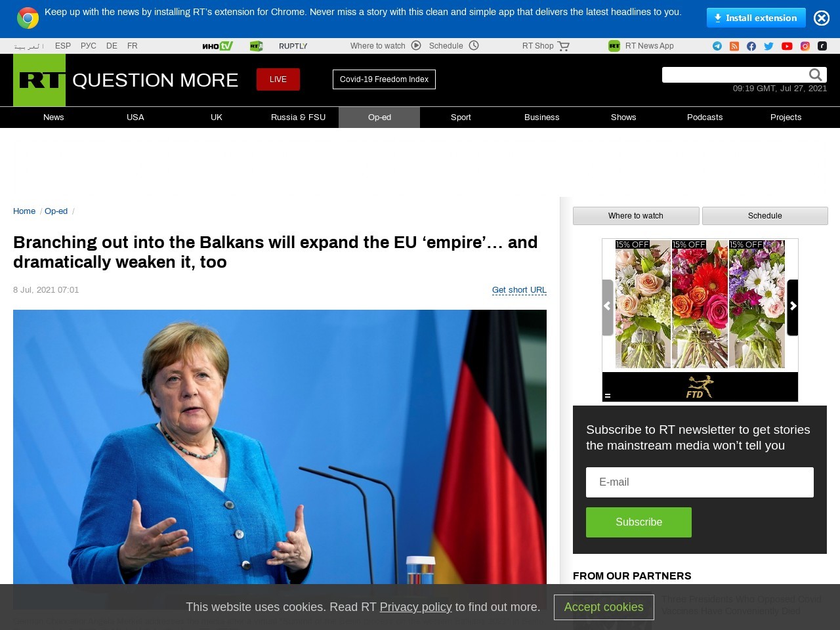Open the first 15% OFF bouquet thumbnail

(643, 304)
